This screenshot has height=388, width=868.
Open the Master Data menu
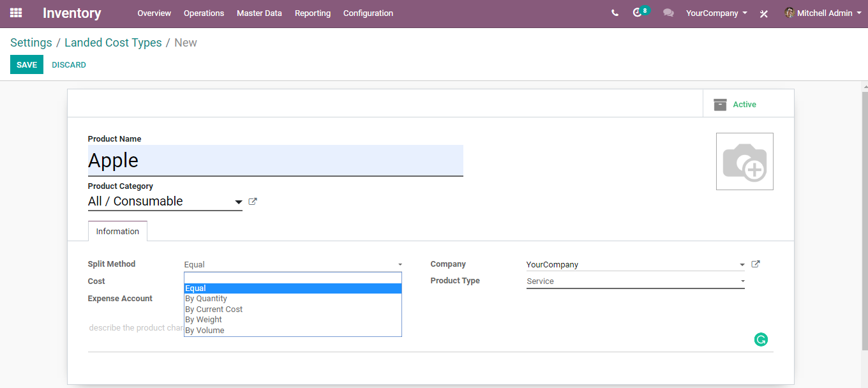click(259, 13)
